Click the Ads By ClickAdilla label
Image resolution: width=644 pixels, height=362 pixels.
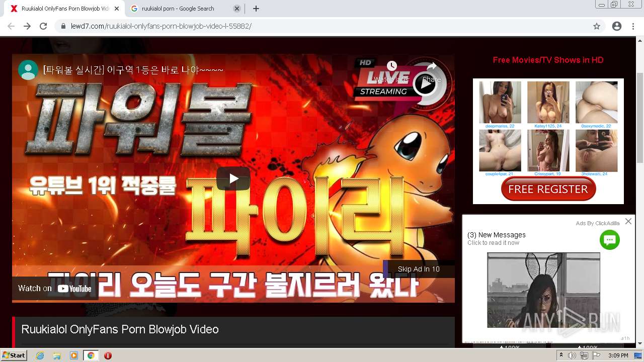coord(598,223)
